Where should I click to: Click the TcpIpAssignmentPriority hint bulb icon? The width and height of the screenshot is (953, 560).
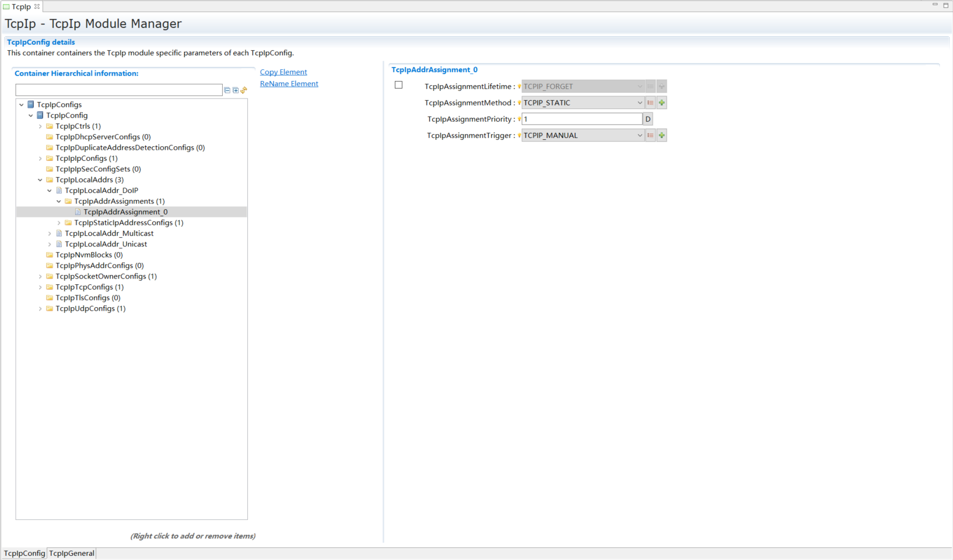click(519, 119)
